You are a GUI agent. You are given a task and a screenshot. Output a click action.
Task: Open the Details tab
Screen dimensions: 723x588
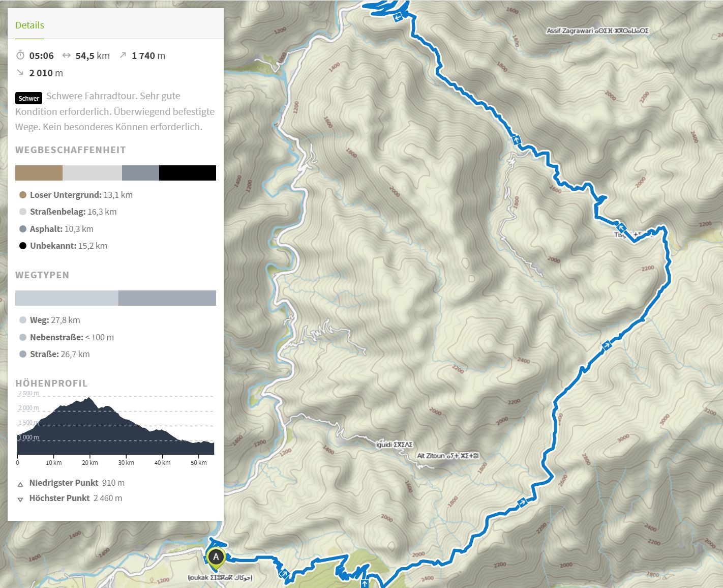[x=29, y=25]
